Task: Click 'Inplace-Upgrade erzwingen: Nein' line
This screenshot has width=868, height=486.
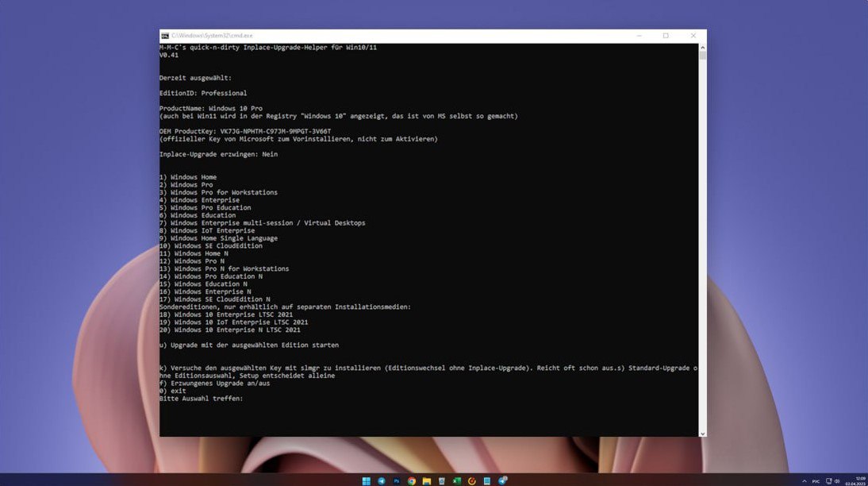Action: 219,154
